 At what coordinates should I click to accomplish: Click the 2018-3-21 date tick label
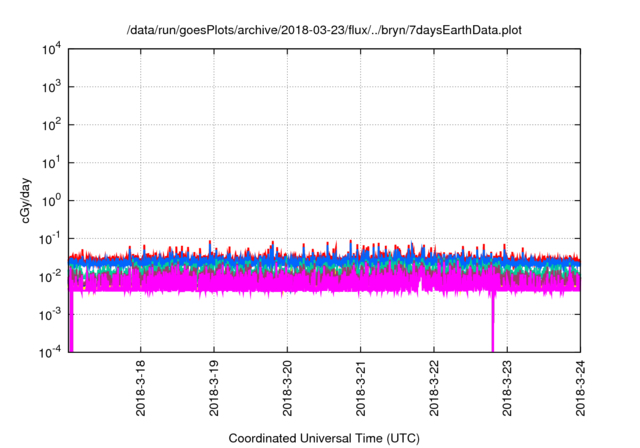pos(360,388)
